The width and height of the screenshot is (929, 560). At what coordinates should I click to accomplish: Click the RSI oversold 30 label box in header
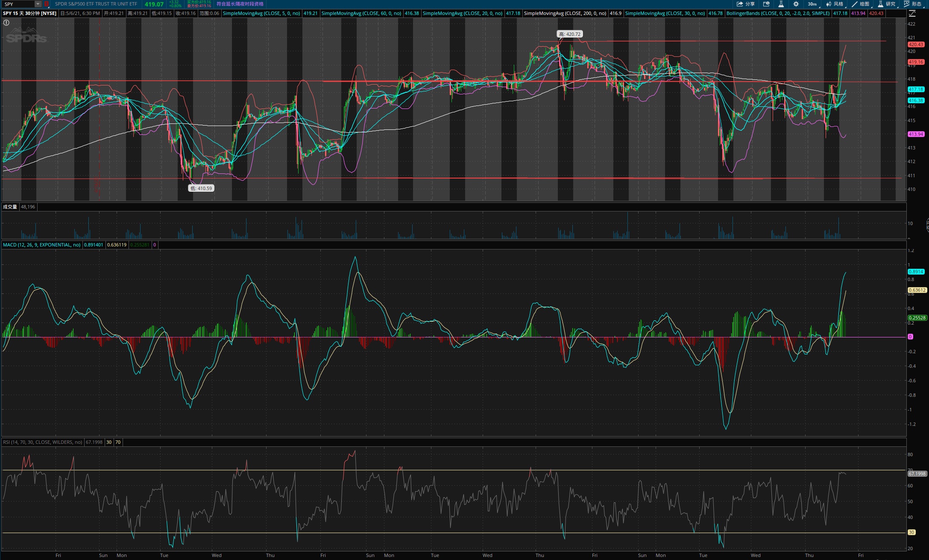(x=109, y=442)
